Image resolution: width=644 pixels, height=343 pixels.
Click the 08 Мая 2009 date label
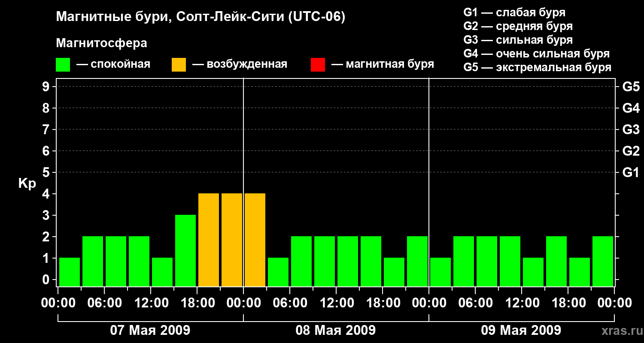[x=336, y=330]
